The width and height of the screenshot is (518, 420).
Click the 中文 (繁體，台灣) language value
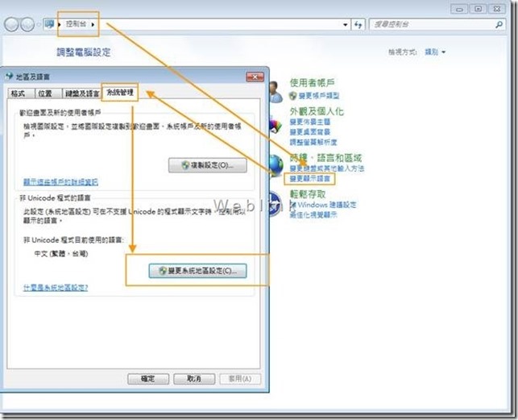click(x=61, y=254)
